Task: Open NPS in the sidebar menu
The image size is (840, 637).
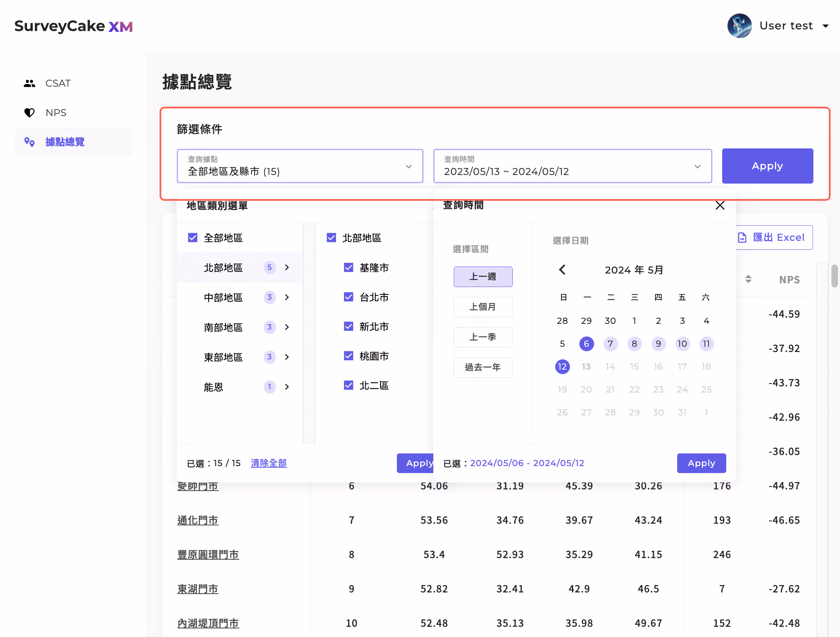Action: (74, 113)
